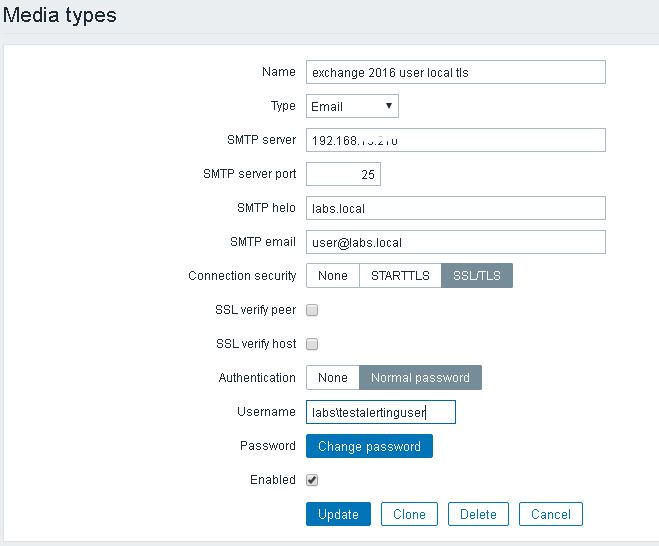
Task: Tick the SSL verify host checkbox
Action: 312,344
